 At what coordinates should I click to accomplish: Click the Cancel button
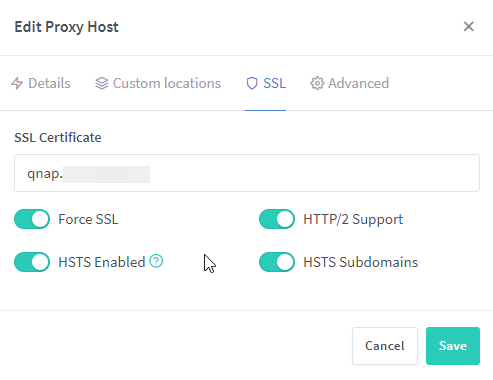coord(385,346)
